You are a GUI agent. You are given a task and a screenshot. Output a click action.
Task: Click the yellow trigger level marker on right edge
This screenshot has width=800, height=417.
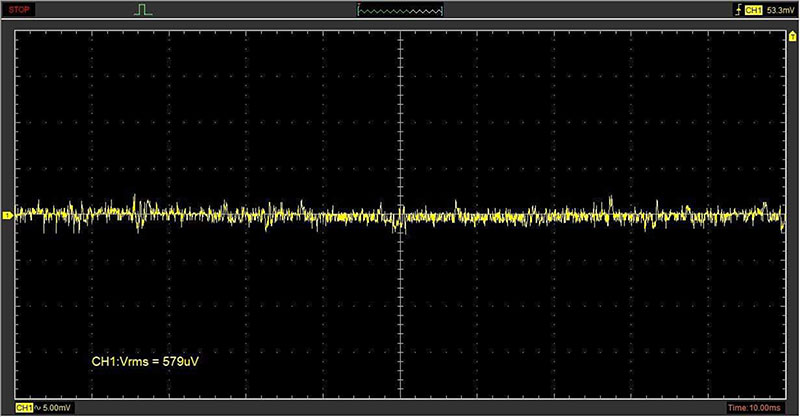(x=791, y=36)
